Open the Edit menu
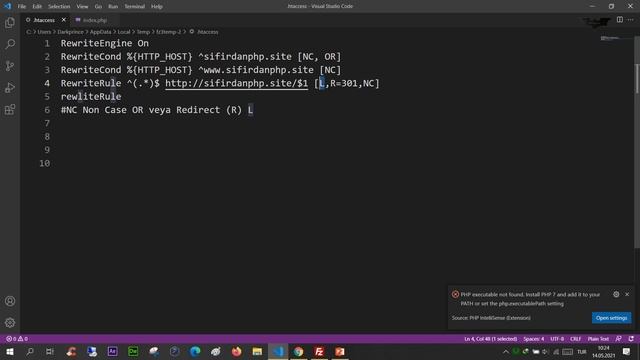 tap(37, 6)
